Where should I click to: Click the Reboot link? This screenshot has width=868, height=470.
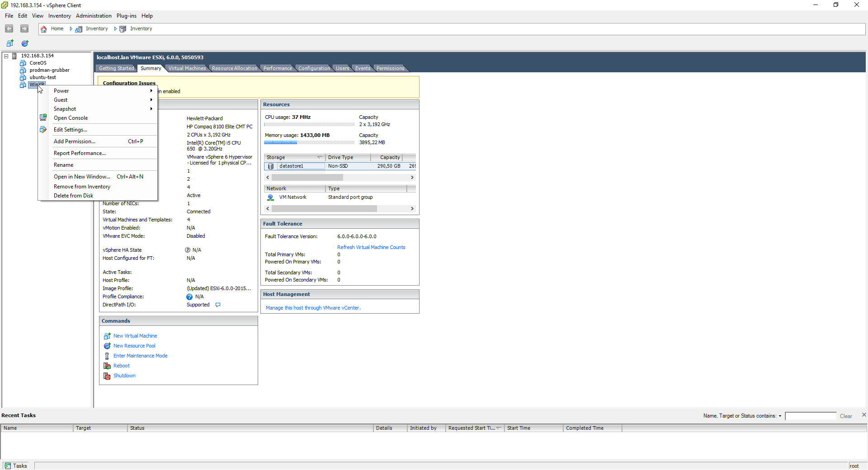click(x=121, y=366)
